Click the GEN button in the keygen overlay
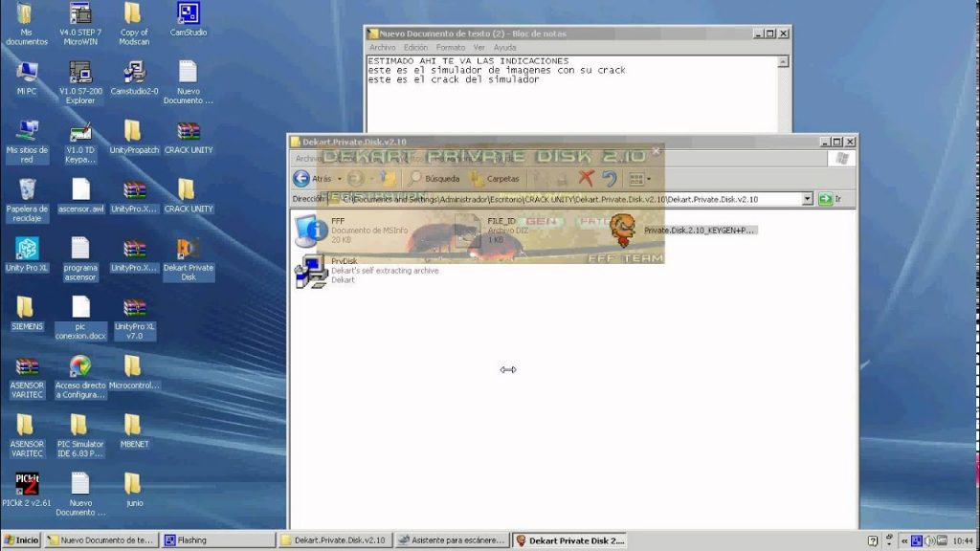The width and height of the screenshot is (980, 551). click(541, 221)
